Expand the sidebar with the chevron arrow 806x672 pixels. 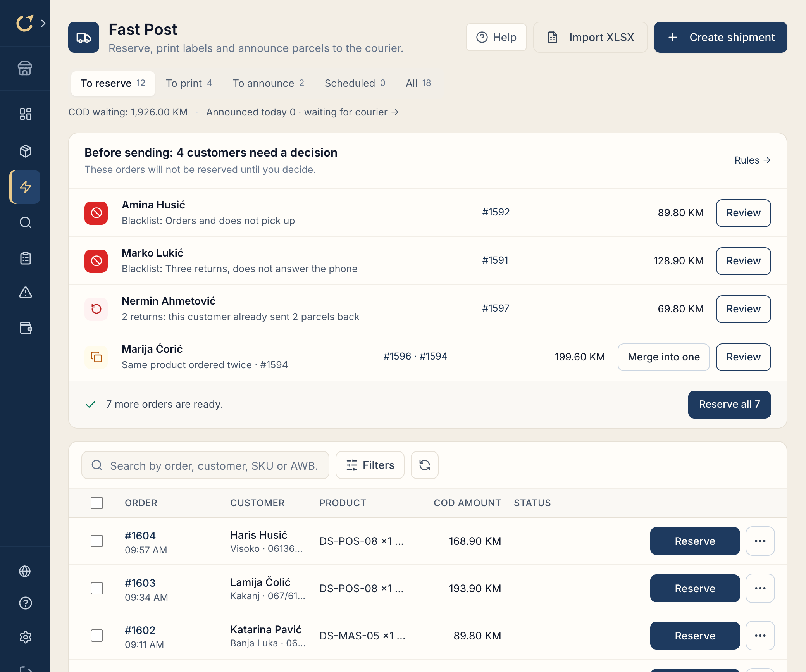(43, 23)
